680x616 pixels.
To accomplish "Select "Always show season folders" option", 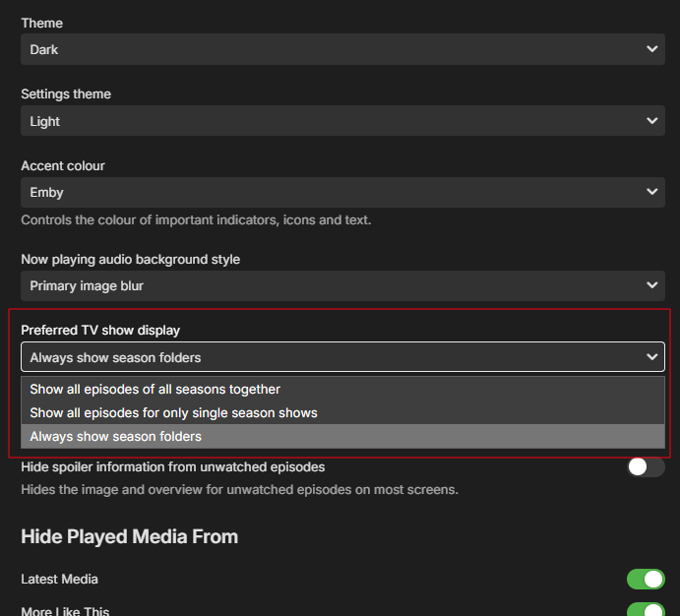I will pos(116,436).
